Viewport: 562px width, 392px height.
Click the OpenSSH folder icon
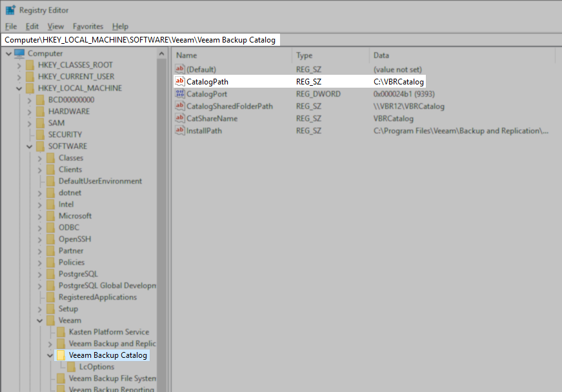click(x=51, y=239)
